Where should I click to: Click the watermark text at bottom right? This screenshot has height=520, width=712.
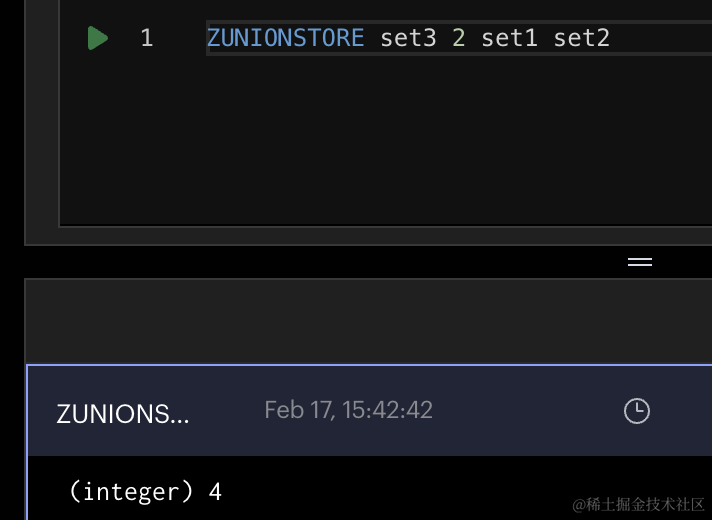pyautogui.click(x=638, y=504)
